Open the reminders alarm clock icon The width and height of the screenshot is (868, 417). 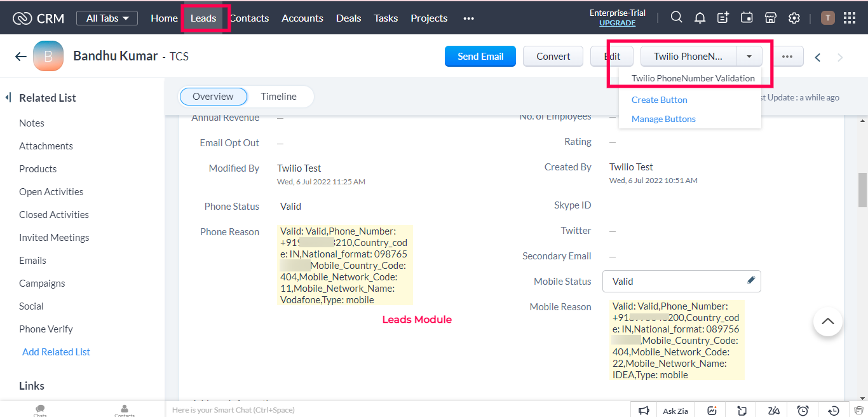[x=803, y=410]
